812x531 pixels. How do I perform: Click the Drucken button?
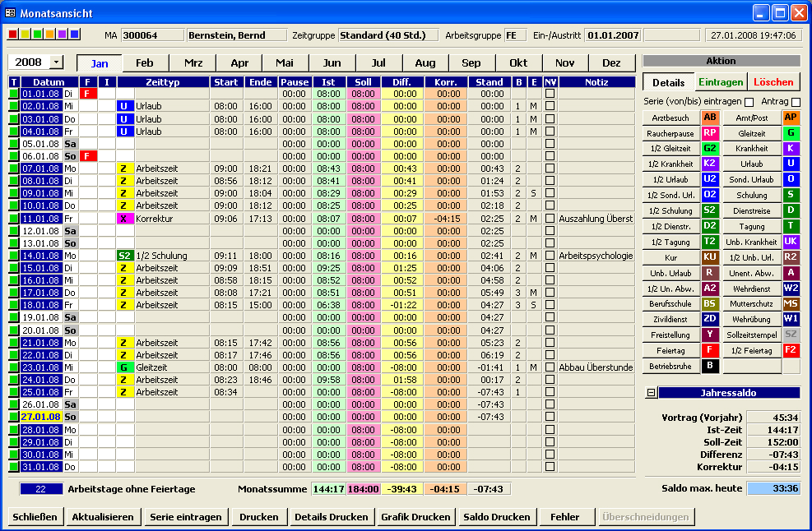click(x=258, y=516)
